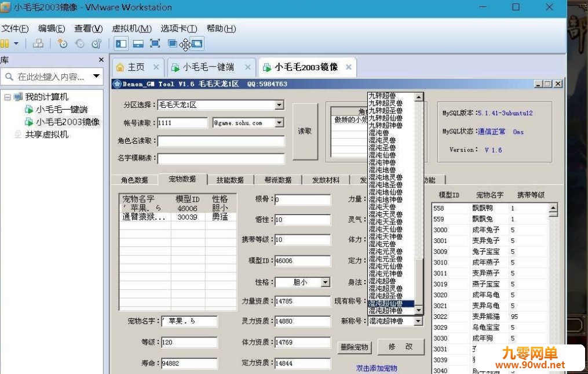The image size is (588, 374).
Task: Switch to Unity mode icon
Action: pyautogui.click(x=172, y=43)
